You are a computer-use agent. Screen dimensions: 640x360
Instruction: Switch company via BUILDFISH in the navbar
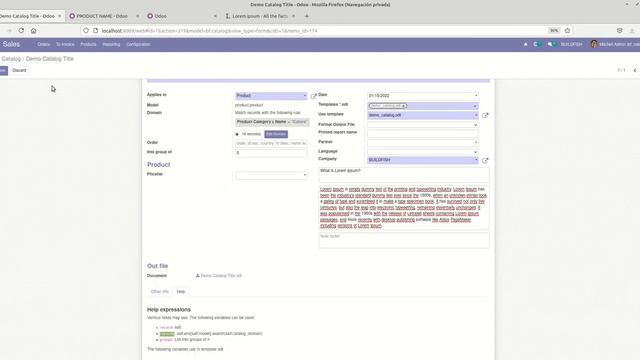point(571,44)
